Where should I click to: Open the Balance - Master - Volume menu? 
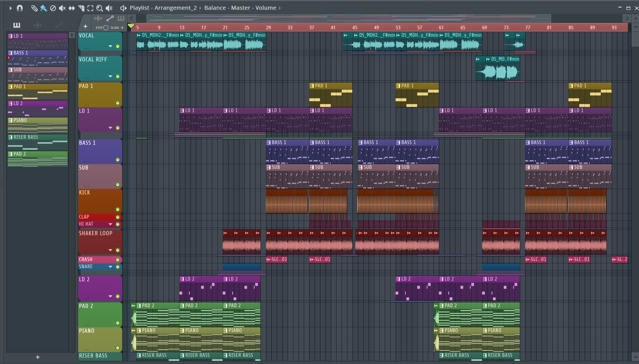point(240,8)
